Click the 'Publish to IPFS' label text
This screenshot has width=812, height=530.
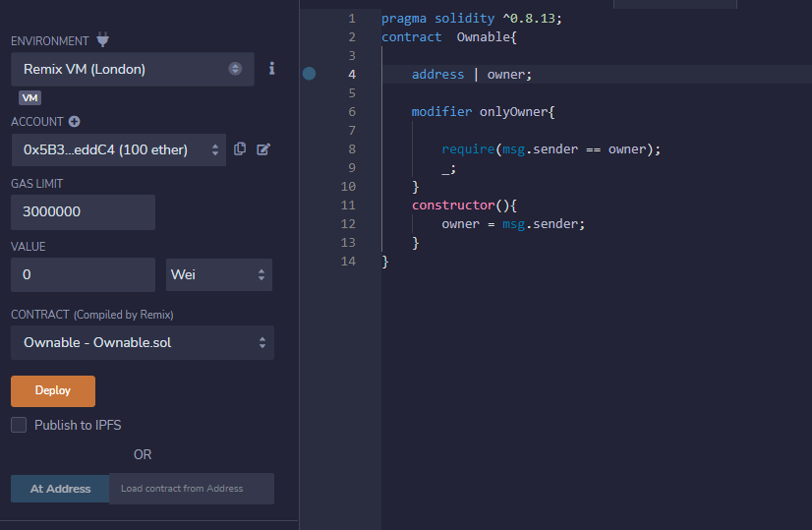pyautogui.click(x=78, y=426)
